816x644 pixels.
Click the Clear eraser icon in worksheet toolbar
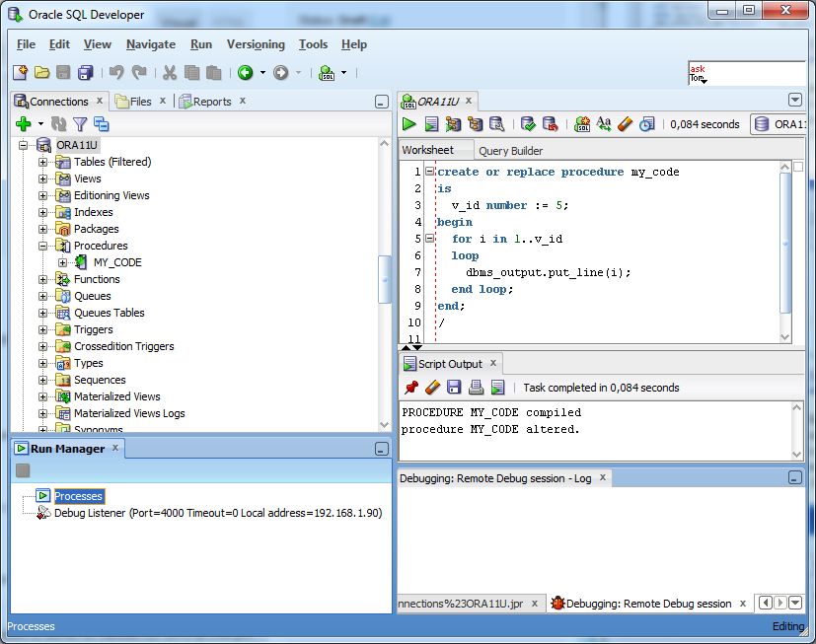[625, 124]
